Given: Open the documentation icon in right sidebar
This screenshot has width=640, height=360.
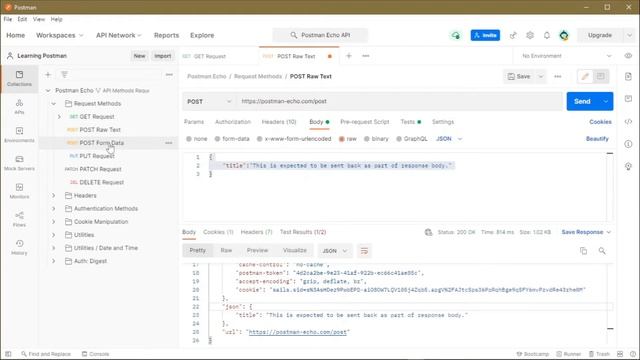Looking at the screenshot, I should coord(628,76).
